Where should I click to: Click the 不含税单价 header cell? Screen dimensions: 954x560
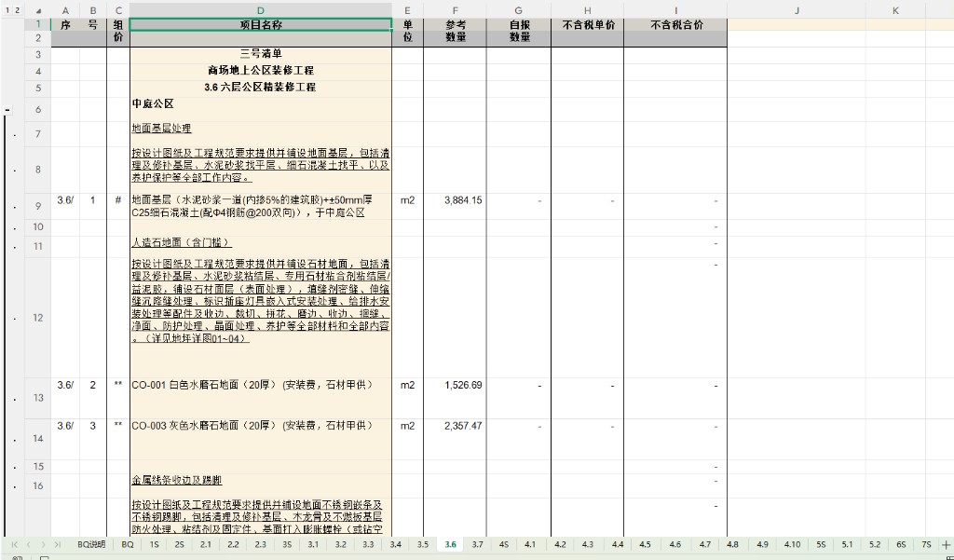(587, 25)
